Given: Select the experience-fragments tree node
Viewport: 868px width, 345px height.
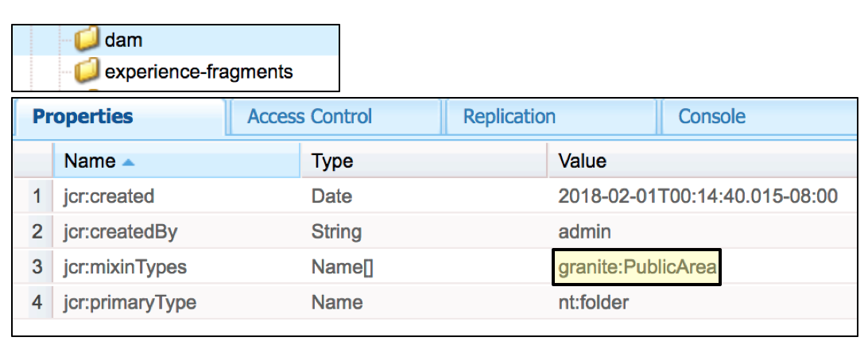Looking at the screenshot, I should 199,72.
